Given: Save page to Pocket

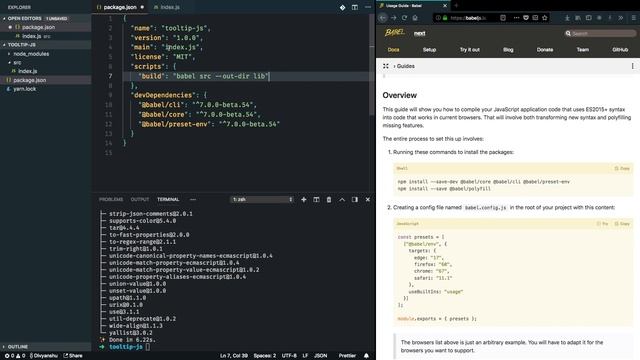Looking at the screenshot, I should [526, 18].
